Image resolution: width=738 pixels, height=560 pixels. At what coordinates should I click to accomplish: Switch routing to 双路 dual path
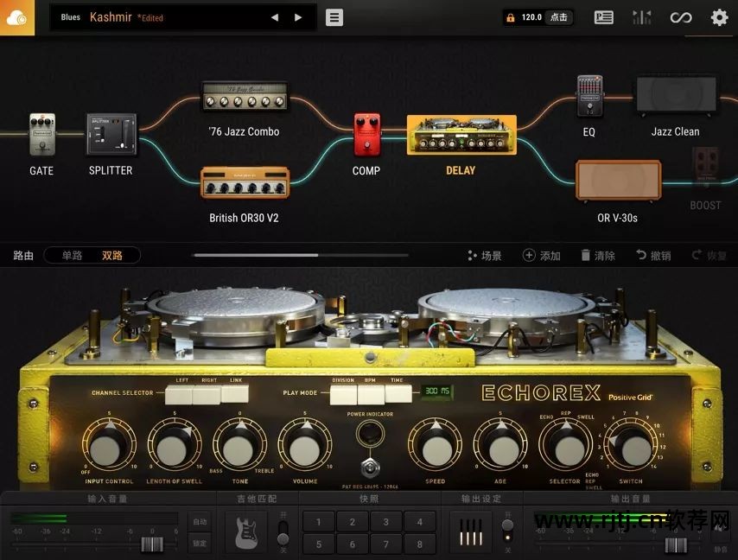pyautogui.click(x=112, y=255)
